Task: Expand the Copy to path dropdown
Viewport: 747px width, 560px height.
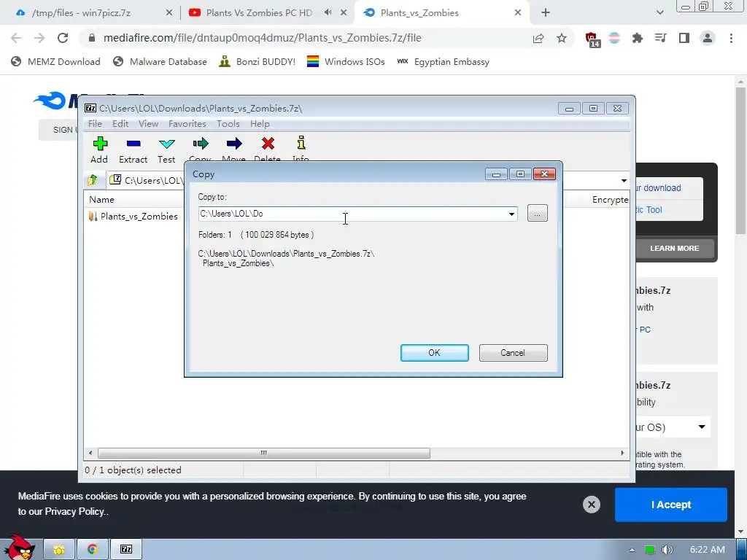Action: 511,214
